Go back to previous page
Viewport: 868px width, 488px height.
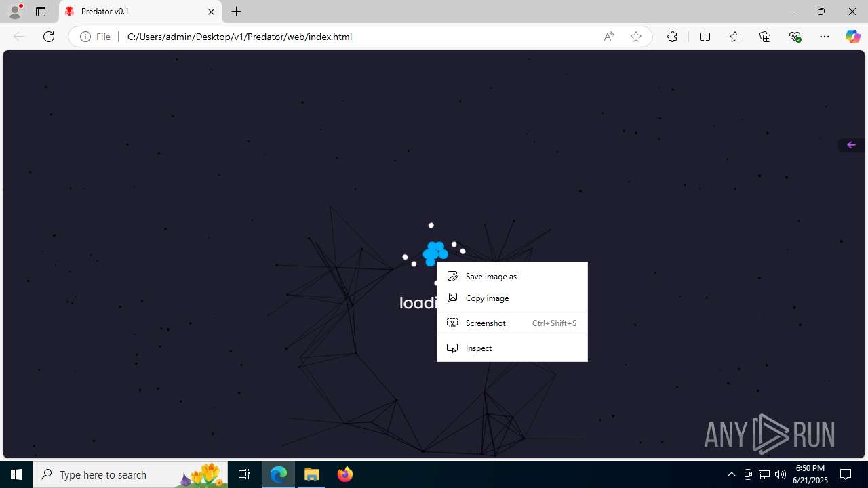(x=19, y=37)
